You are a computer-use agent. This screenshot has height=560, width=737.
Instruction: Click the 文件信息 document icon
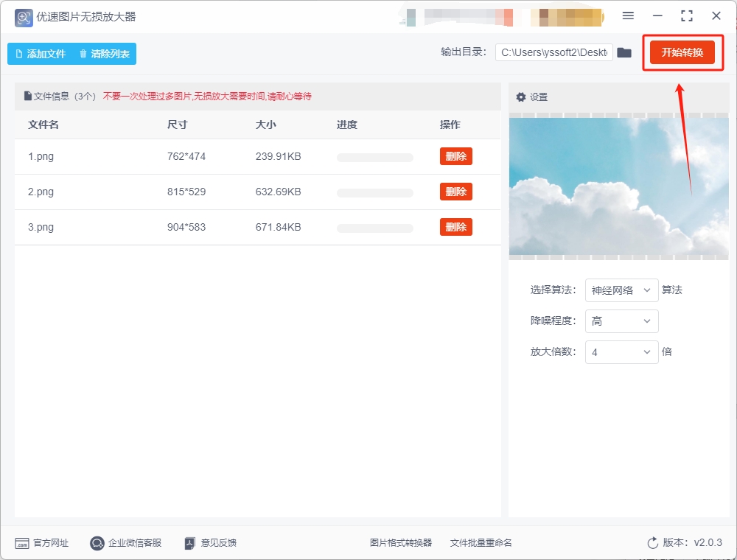coord(27,96)
